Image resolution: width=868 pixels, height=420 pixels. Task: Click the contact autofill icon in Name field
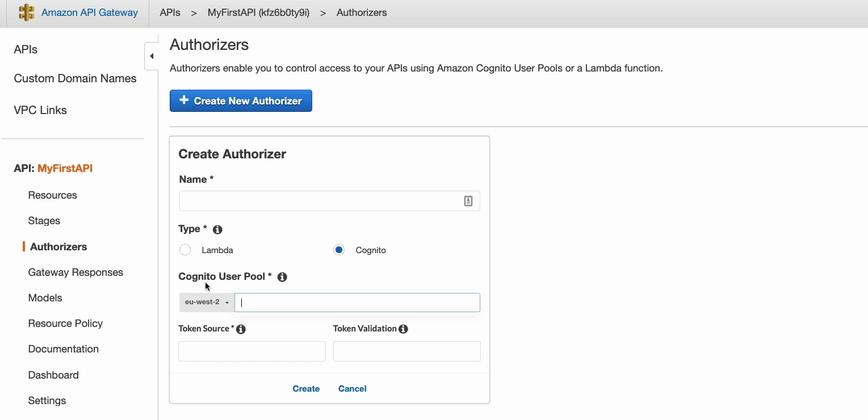coord(468,201)
